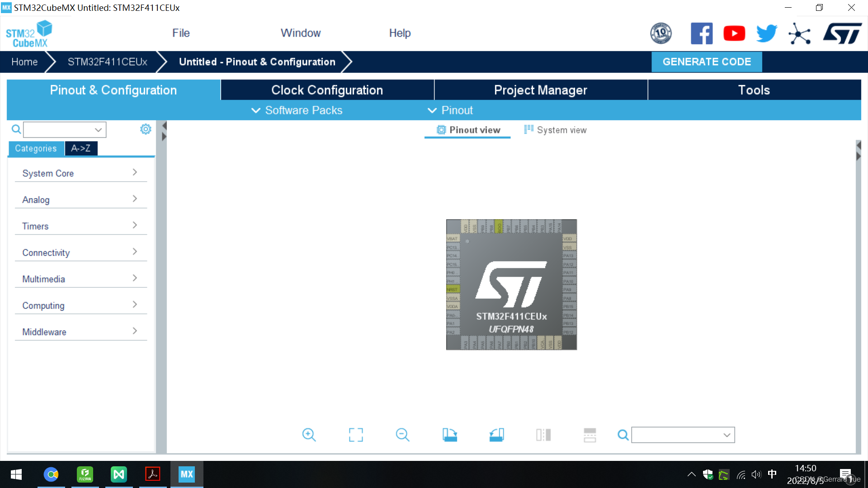The width and height of the screenshot is (868, 488).
Task: Click the horizontal split rows icon
Action: tap(590, 435)
